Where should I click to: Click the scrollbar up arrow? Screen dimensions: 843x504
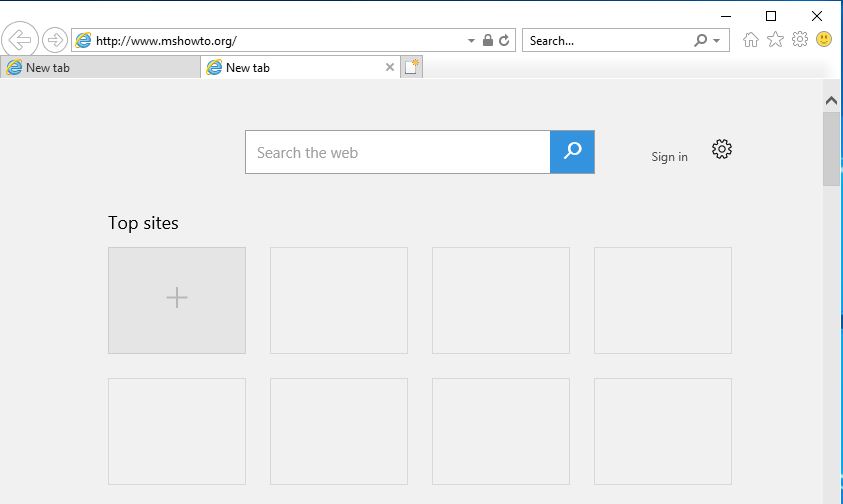click(831, 101)
